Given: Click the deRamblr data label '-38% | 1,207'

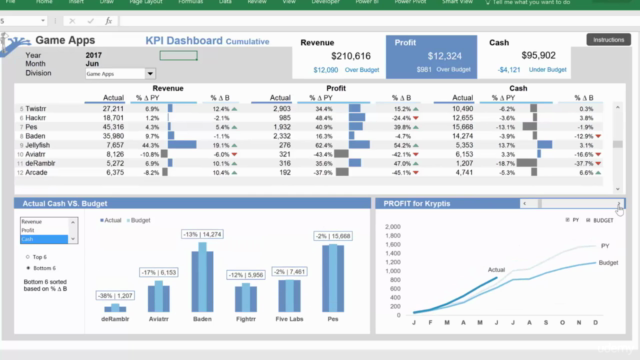Looking at the screenshot, I should pos(115,296).
